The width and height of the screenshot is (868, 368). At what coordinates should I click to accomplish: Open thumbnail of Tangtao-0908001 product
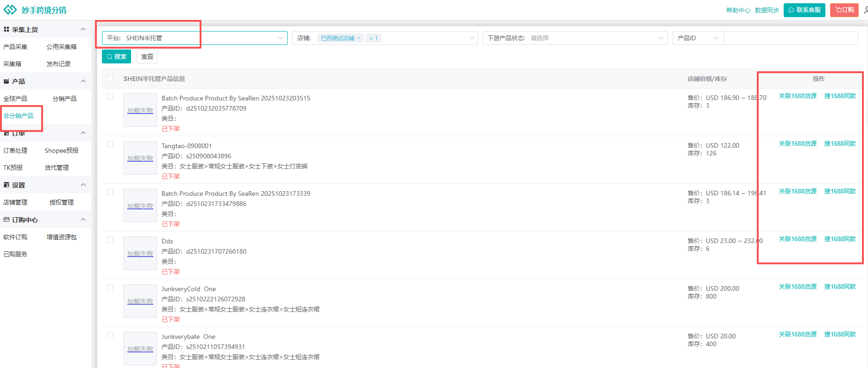click(140, 158)
